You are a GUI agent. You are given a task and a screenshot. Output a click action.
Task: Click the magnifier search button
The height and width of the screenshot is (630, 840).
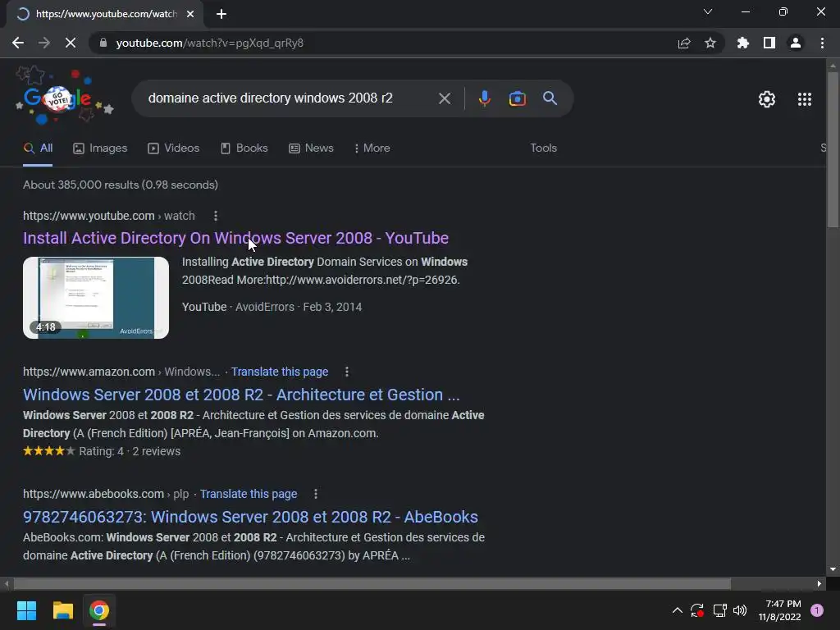[550, 98]
